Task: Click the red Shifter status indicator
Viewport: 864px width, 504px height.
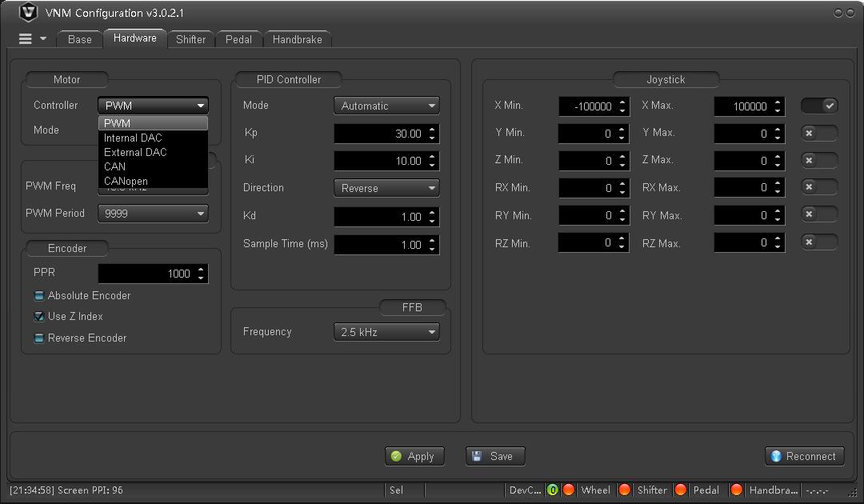Action: point(624,490)
